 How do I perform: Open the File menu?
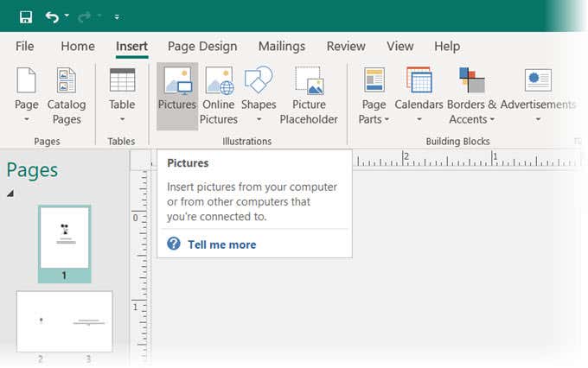[x=25, y=47]
